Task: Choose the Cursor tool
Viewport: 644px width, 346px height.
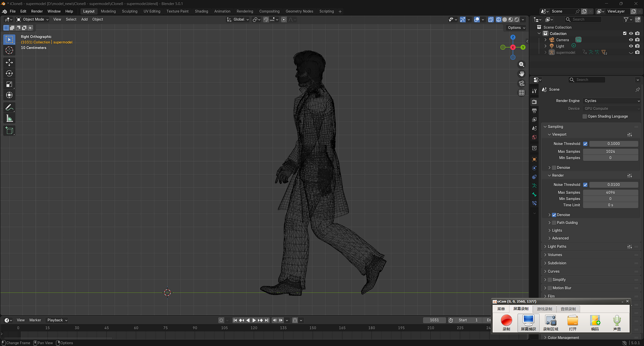Action: 9,51
